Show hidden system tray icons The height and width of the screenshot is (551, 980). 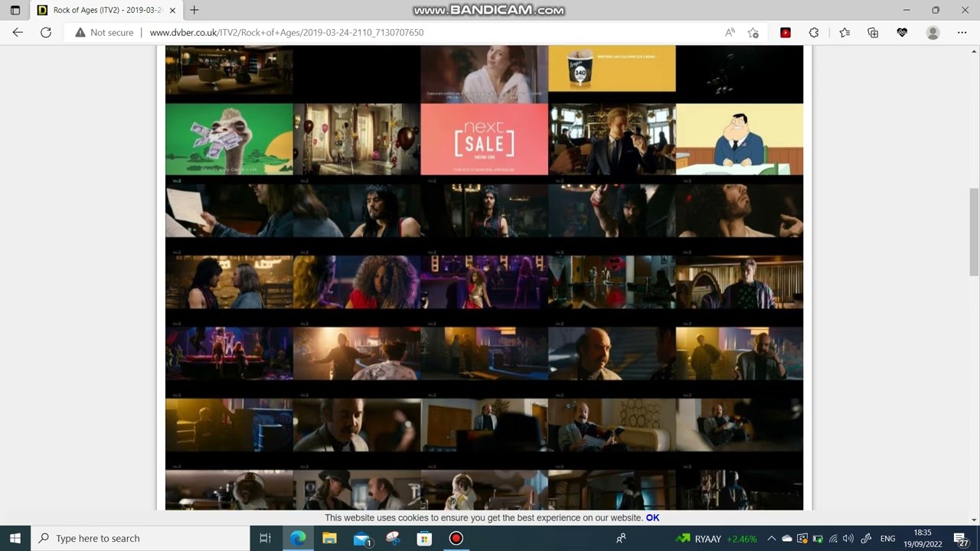pyautogui.click(x=772, y=539)
